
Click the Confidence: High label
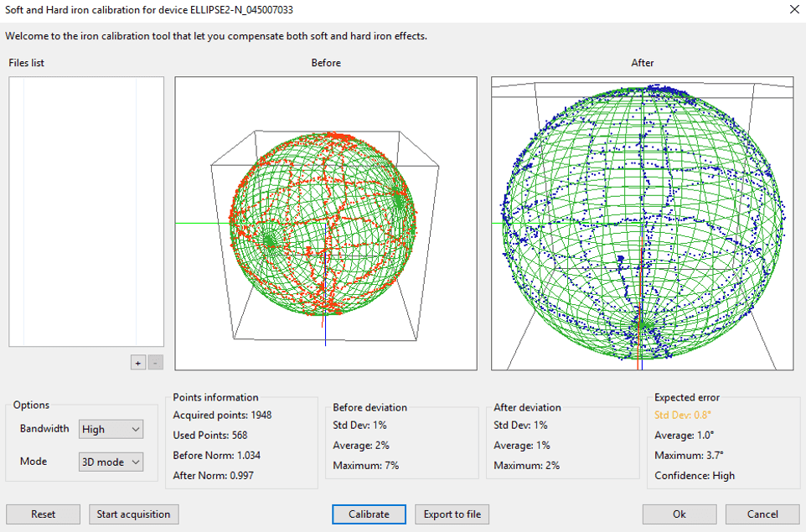695,475
